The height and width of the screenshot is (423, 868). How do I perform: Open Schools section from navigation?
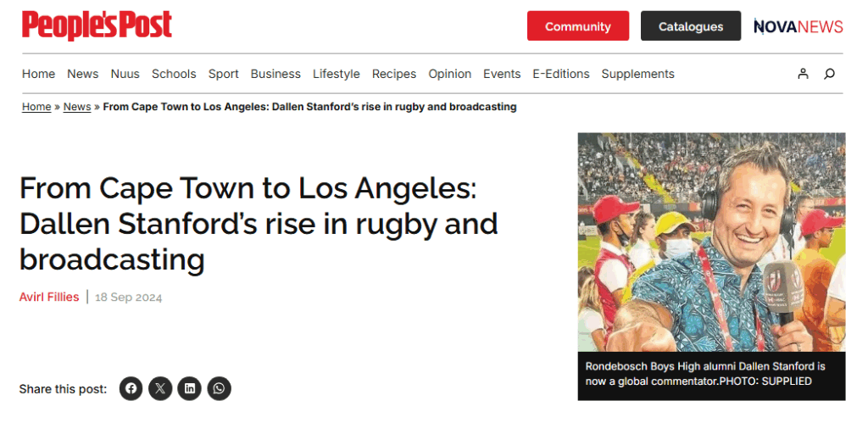(174, 74)
